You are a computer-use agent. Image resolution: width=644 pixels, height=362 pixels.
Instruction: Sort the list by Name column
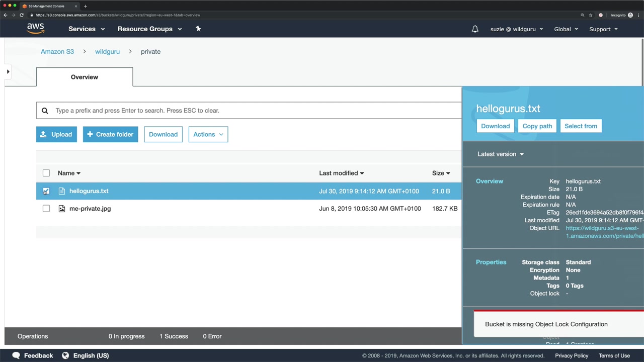pos(69,173)
